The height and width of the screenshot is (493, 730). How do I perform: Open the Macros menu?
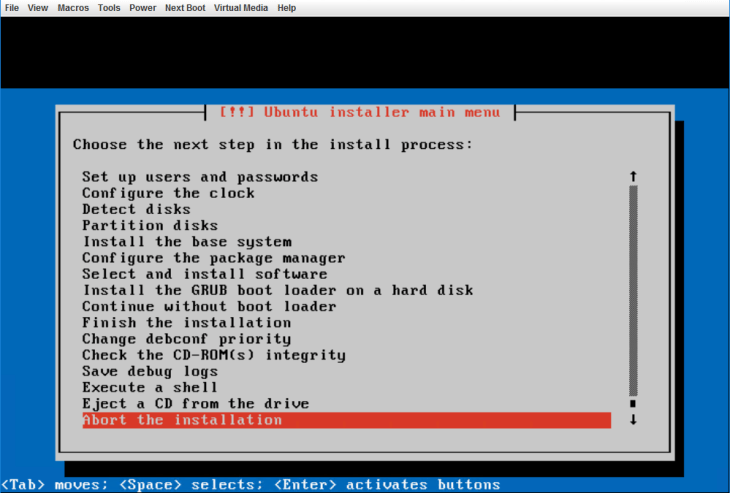coord(72,7)
